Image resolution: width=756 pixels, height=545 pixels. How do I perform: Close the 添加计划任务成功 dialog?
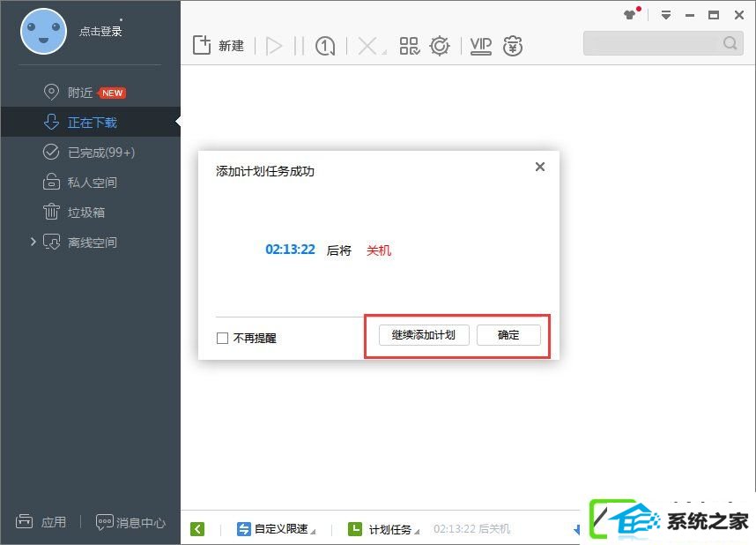click(540, 167)
